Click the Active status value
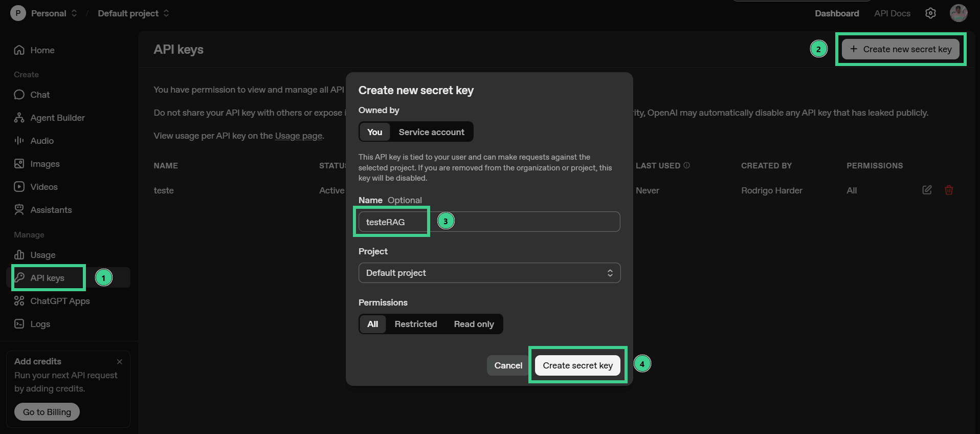Screen dimensions: 980x434 click(x=332, y=190)
